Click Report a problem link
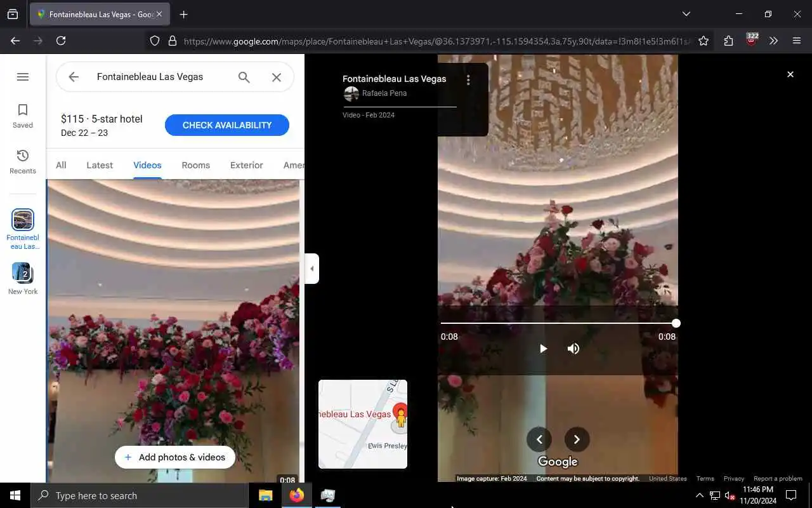The width and height of the screenshot is (812, 508). (778, 479)
